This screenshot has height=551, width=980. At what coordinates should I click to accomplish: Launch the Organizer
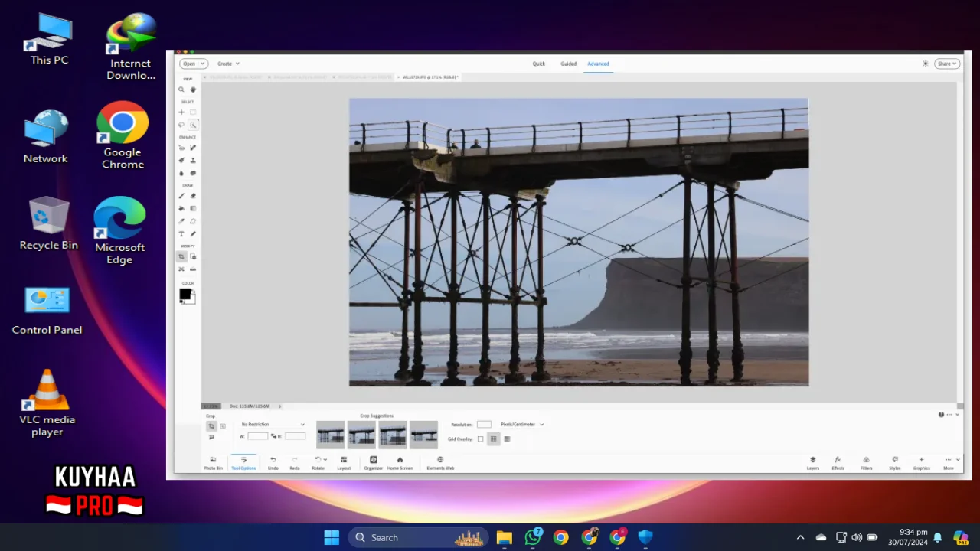click(374, 463)
